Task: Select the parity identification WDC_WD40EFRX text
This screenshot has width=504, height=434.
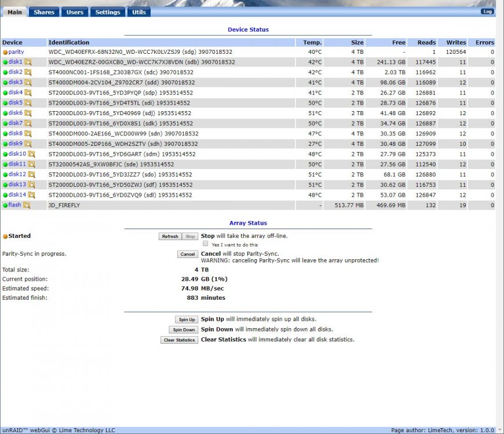Action: pyautogui.click(x=140, y=52)
